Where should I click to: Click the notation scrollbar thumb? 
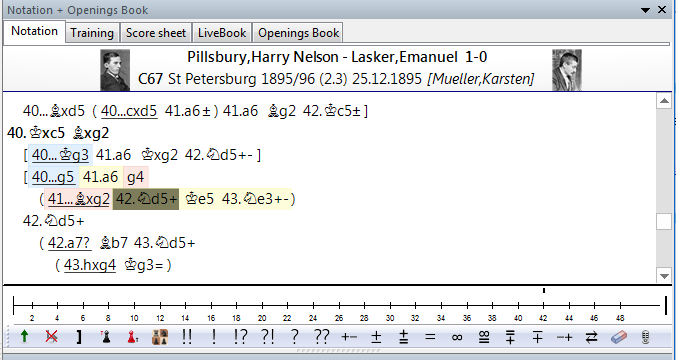[664, 222]
